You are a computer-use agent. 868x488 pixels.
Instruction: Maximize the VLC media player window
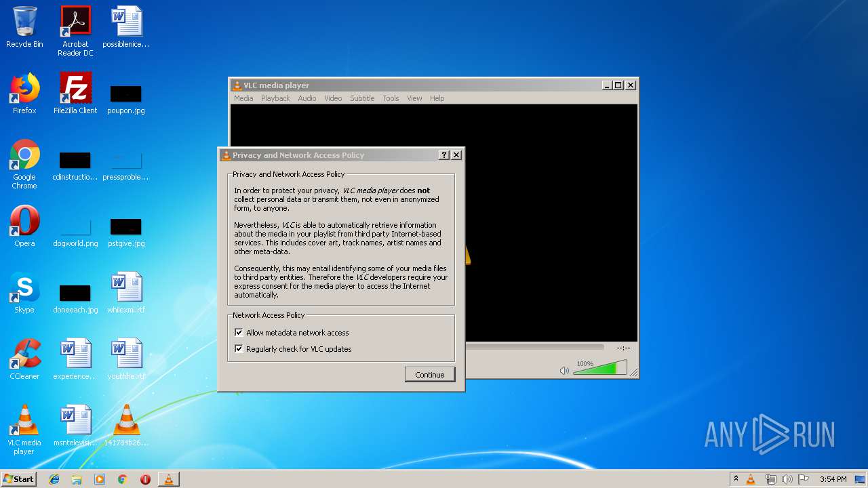[618, 85]
